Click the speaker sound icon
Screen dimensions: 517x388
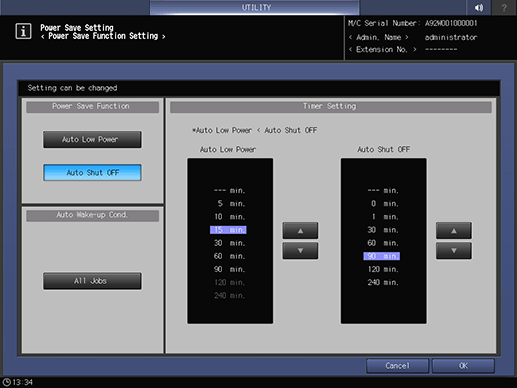(x=479, y=7)
